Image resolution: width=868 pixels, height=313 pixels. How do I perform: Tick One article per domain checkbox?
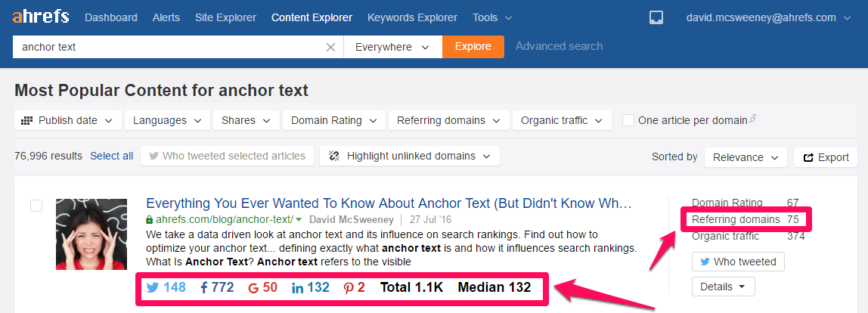628,120
